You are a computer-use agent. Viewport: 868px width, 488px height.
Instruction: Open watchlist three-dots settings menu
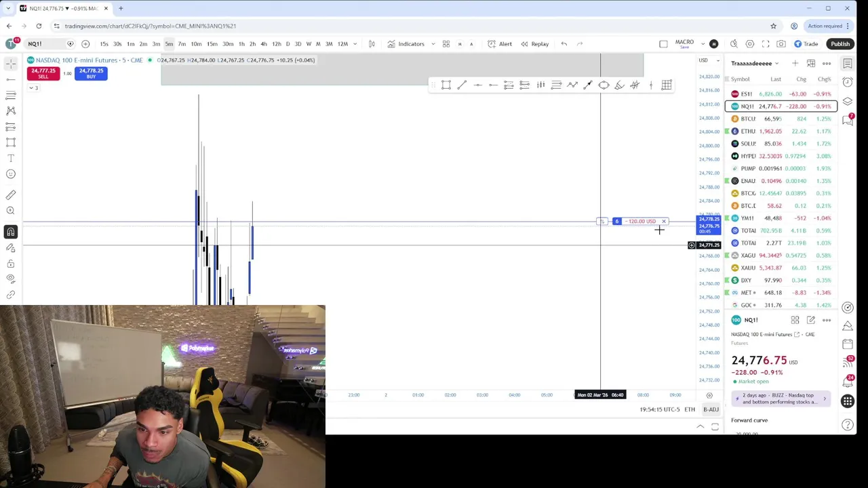[827, 64]
